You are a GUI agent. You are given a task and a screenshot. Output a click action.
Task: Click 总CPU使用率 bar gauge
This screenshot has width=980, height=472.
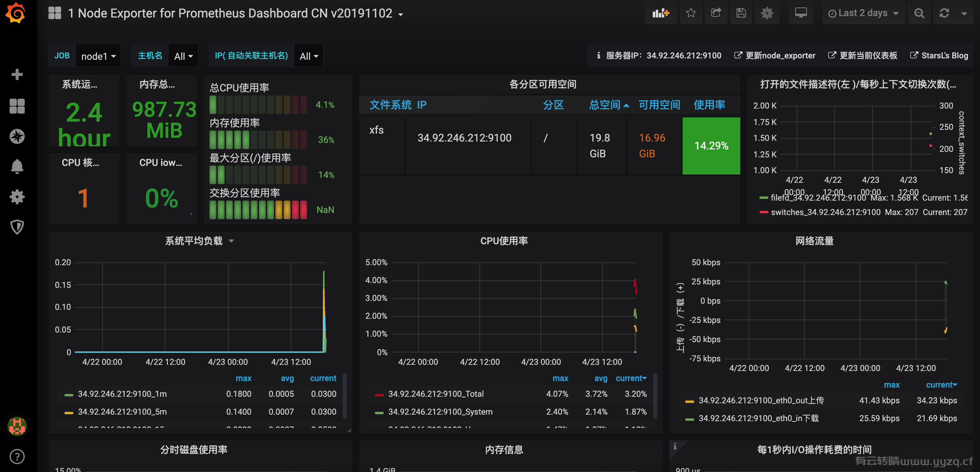(x=258, y=105)
